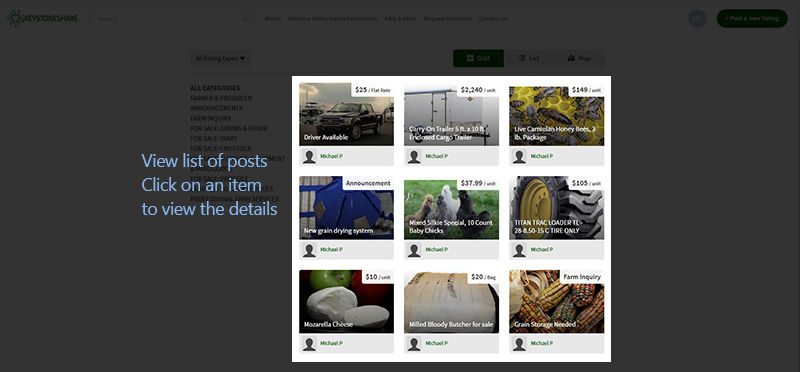Filter by Farm Inquiry category in sidebar

[210, 118]
